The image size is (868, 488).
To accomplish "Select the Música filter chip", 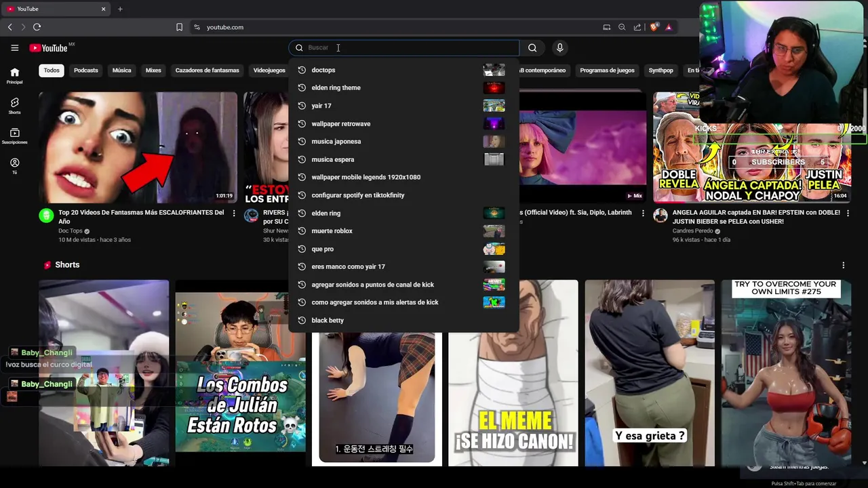I will pos(122,70).
